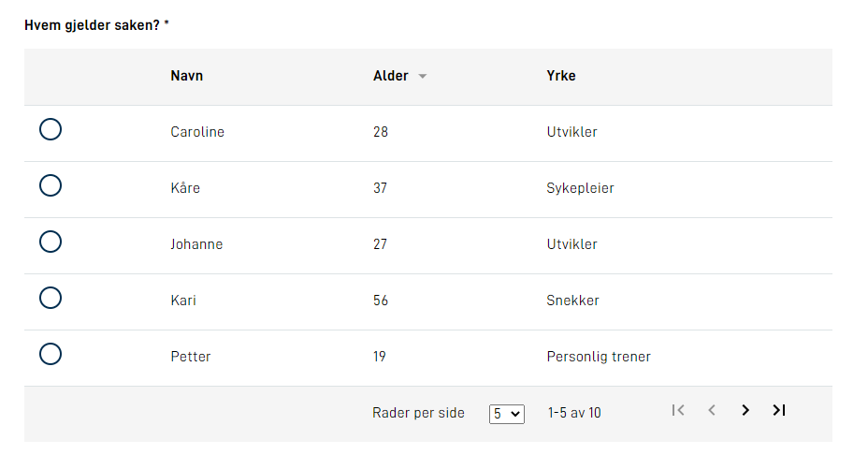The height and width of the screenshot is (455, 868).
Task: Click the Navn column header
Action: click(x=187, y=76)
